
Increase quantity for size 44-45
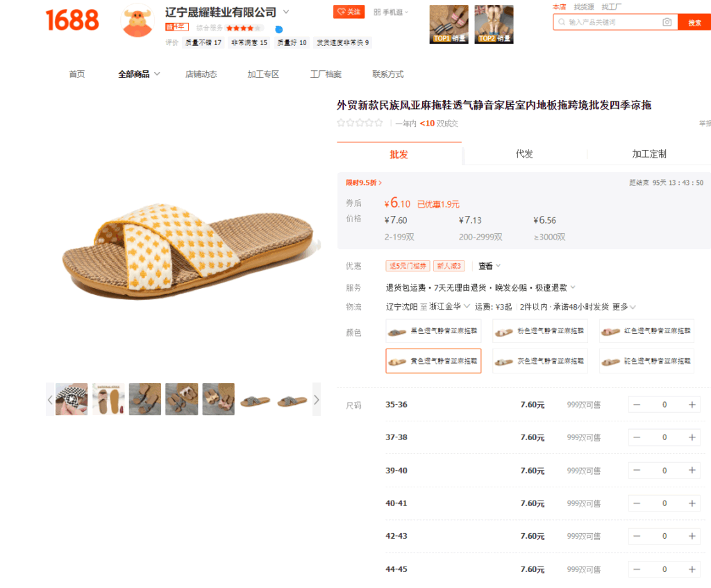click(692, 569)
